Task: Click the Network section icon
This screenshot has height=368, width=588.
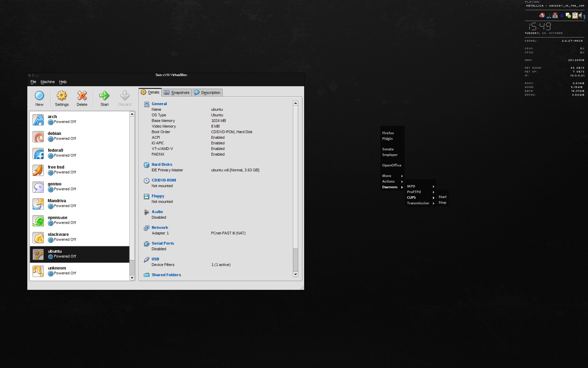Action: click(x=147, y=228)
